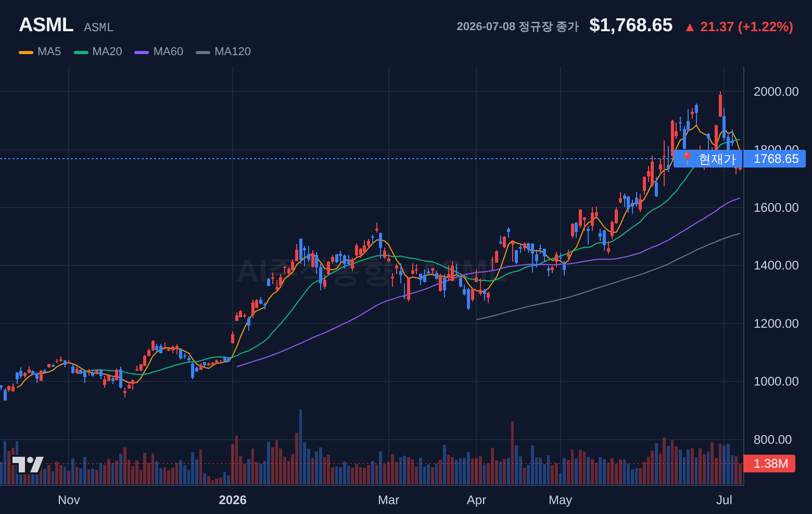Click the Nov time axis label
Screen dimensions: 812x514
pos(69,500)
